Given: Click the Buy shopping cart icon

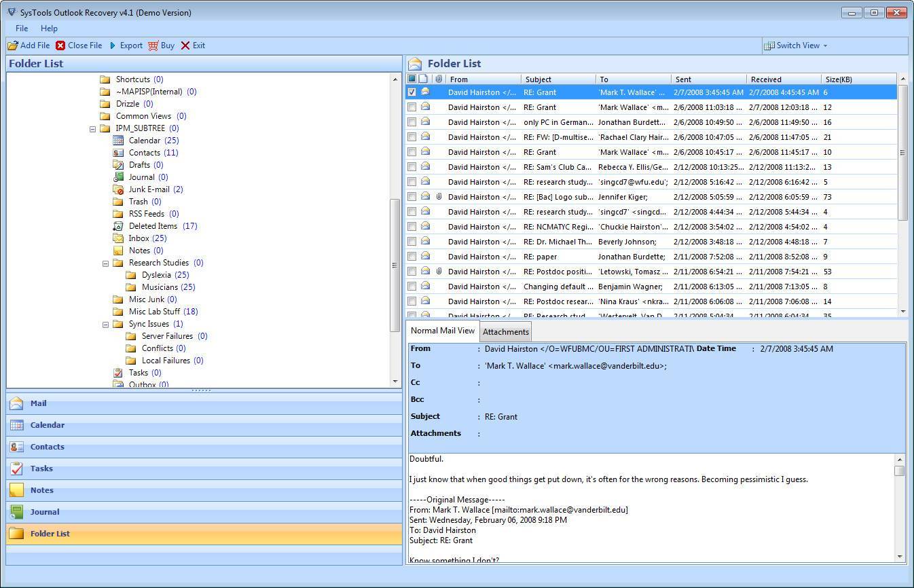Looking at the screenshot, I should 153,45.
